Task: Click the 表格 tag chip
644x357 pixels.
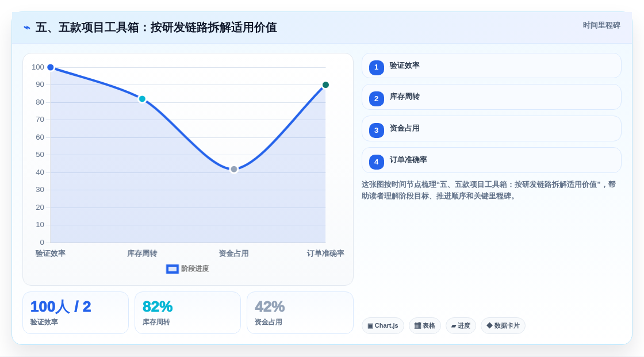Action: coord(425,326)
